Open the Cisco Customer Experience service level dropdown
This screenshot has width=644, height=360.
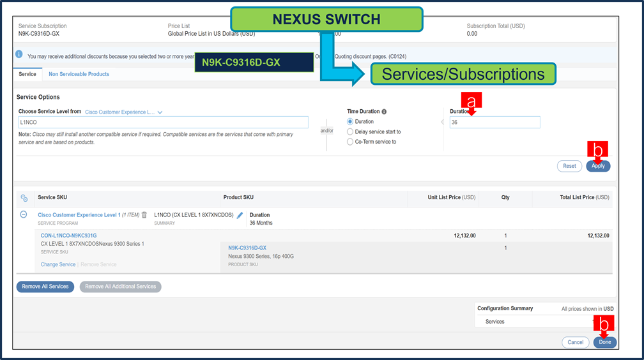pos(124,112)
